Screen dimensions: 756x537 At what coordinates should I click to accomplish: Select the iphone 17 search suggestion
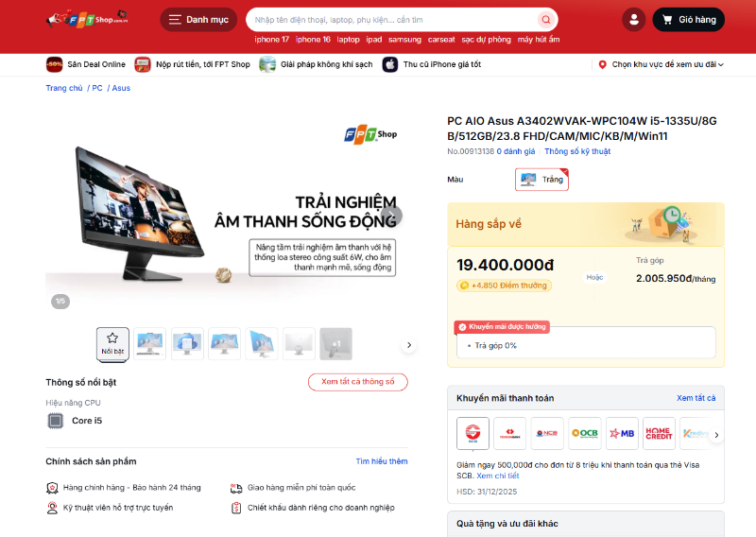[272, 40]
